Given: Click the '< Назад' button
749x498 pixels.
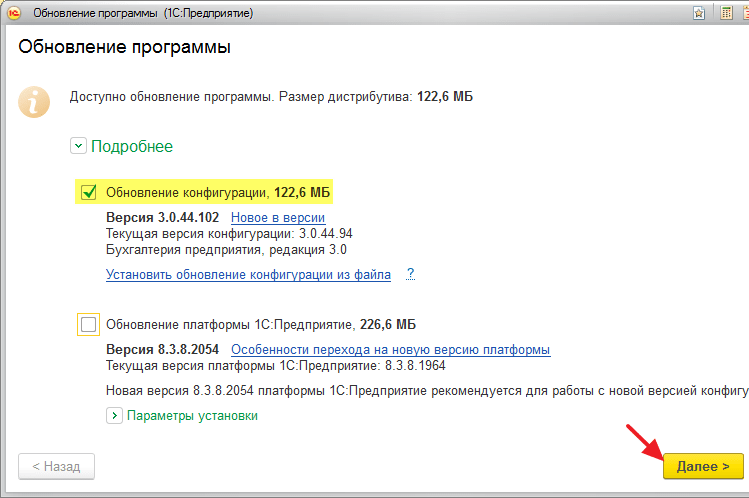Looking at the screenshot, I should pos(56,466).
